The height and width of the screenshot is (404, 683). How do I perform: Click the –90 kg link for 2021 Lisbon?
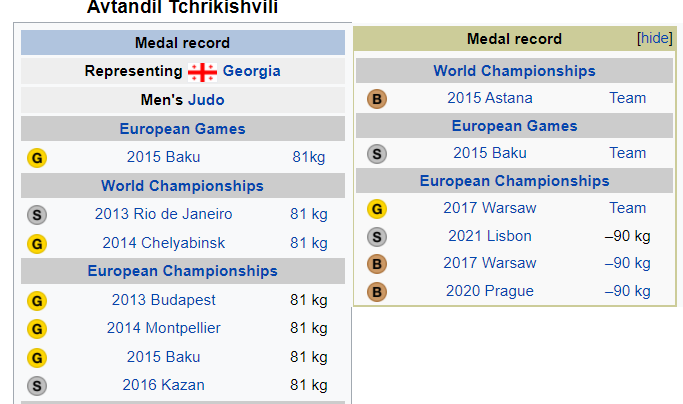(627, 236)
